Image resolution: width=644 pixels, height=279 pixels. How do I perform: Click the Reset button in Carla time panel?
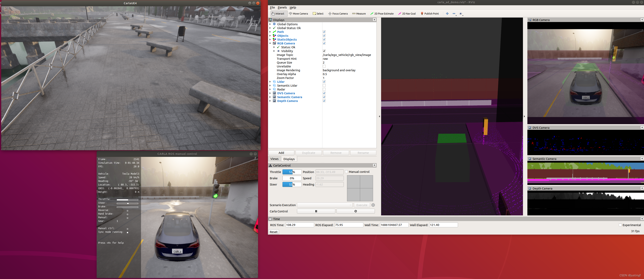coord(273,232)
